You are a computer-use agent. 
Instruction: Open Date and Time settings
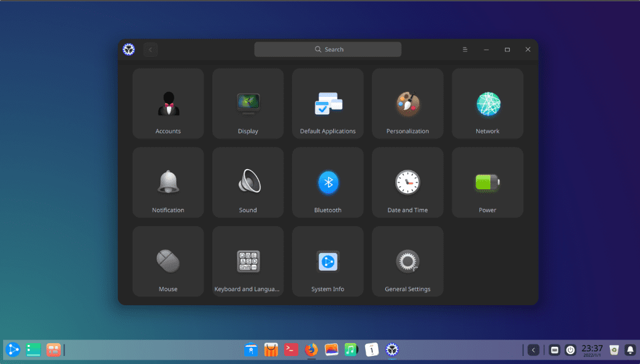point(407,182)
